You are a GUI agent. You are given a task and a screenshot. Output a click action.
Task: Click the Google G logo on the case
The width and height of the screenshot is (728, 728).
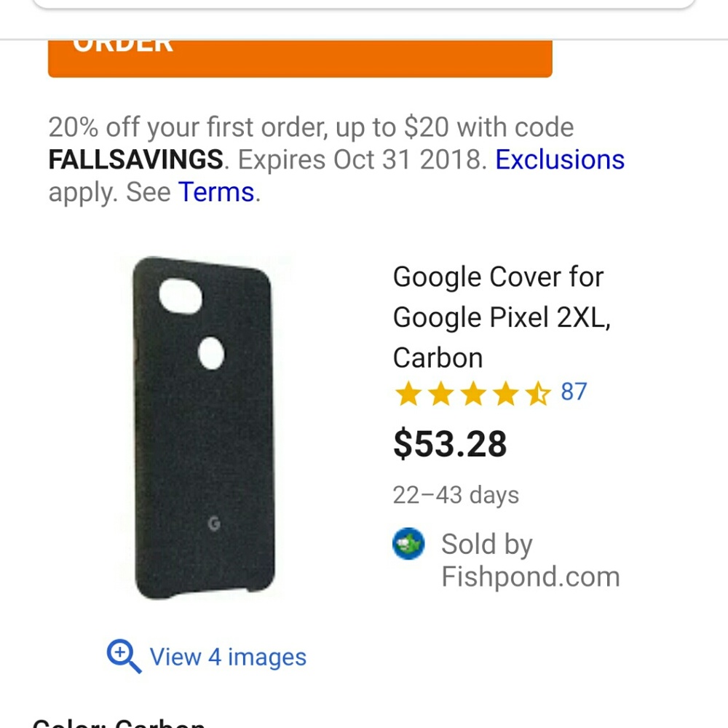coord(215,523)
